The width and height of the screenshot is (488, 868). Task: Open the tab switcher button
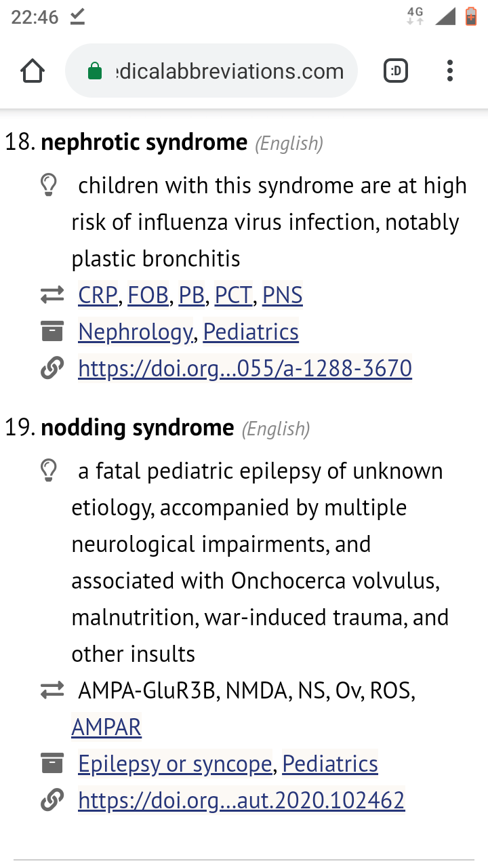click(396, 71)
